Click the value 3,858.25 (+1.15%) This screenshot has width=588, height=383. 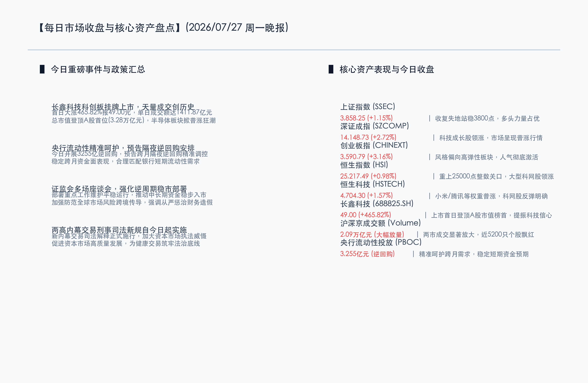[366, 118]
